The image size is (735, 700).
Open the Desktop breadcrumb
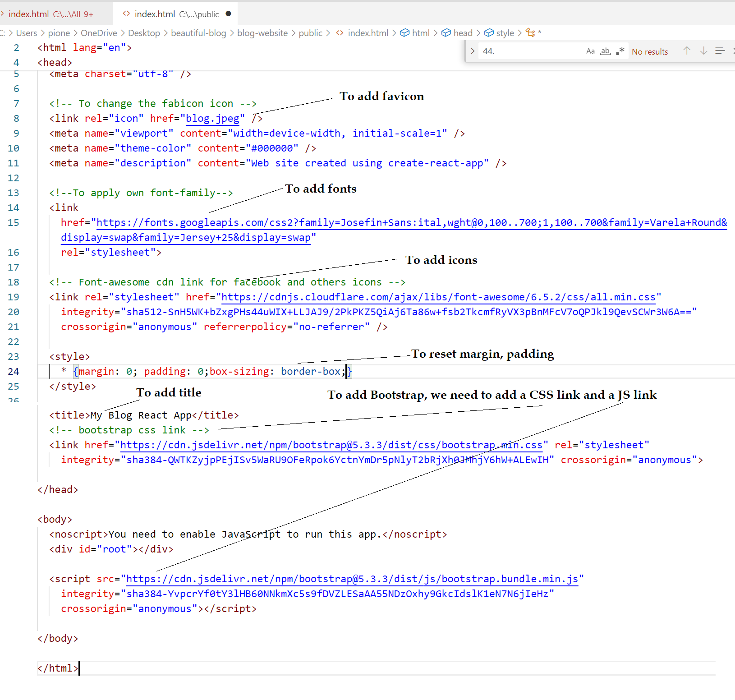click(x=144, y=33)
